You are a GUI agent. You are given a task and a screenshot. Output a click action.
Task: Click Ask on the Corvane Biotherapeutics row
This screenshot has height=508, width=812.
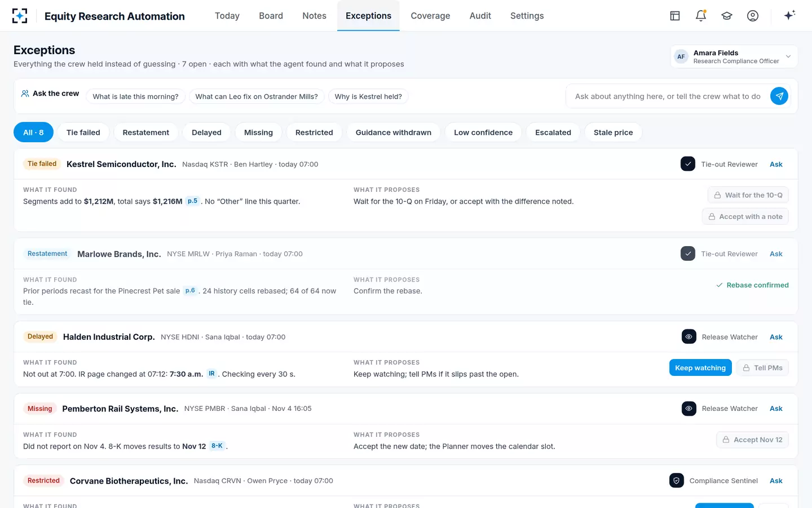click(x=776, y=481)
